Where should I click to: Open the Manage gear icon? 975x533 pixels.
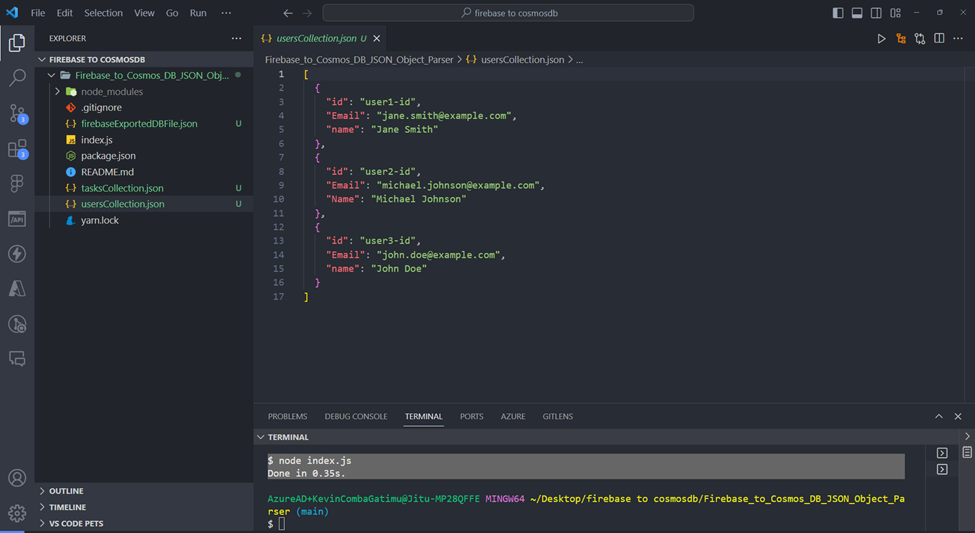coord(17,513)
